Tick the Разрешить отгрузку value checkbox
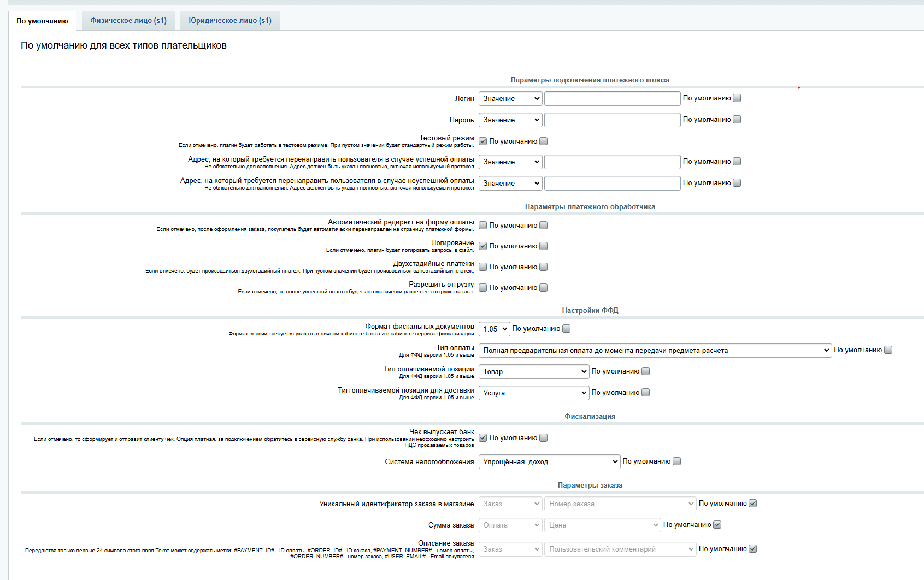The height and width of the screenshot is (580, 924). point(483,288)
